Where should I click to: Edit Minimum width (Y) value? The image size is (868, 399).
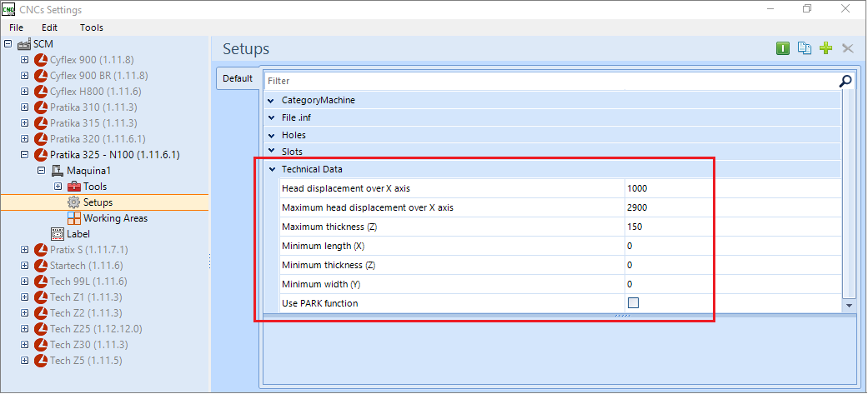tap(733, 284)
